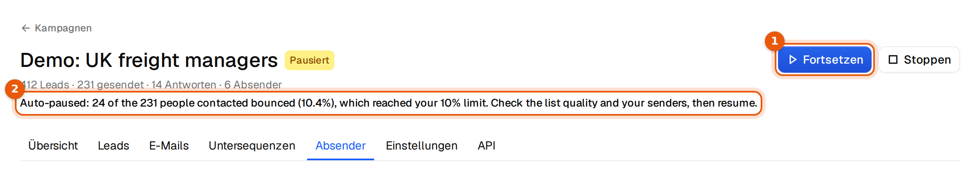Open the Einstellungen tab
Screen dimensions: 980x171
click(x=422, y=146)
